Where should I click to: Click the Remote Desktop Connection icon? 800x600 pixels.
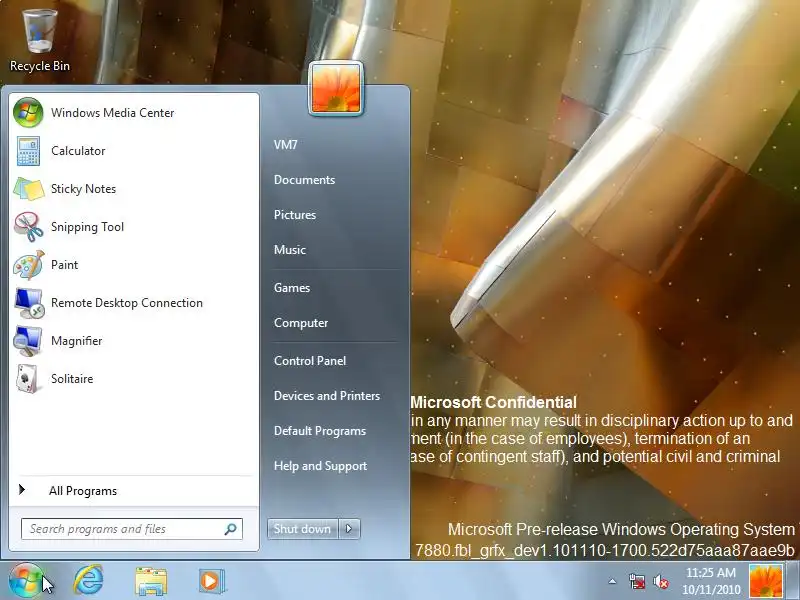coord(28,303)
